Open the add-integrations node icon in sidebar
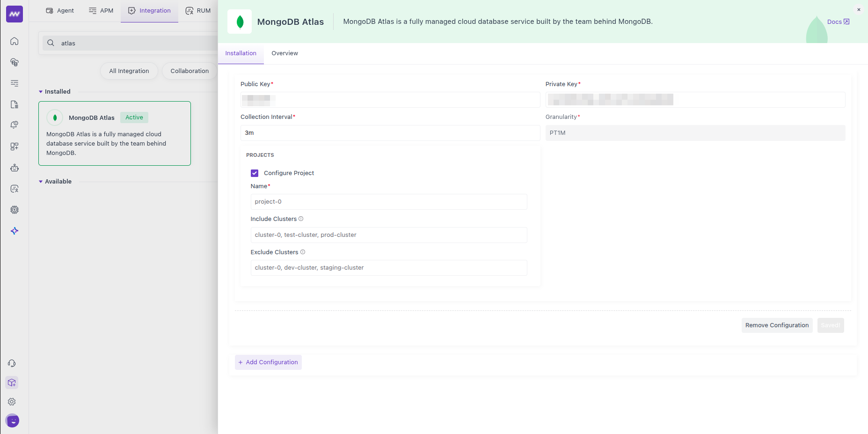This screenshot has height=434, width=868. tap(14, 146)
